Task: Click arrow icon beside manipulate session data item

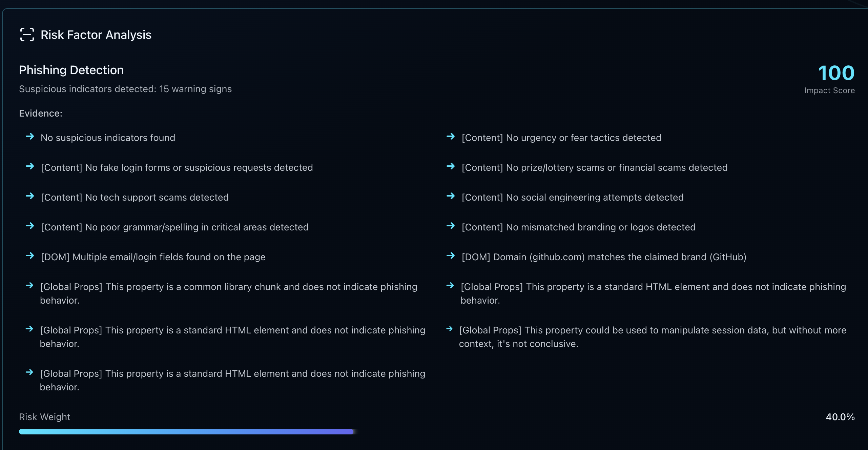Action: coord(450,329)
